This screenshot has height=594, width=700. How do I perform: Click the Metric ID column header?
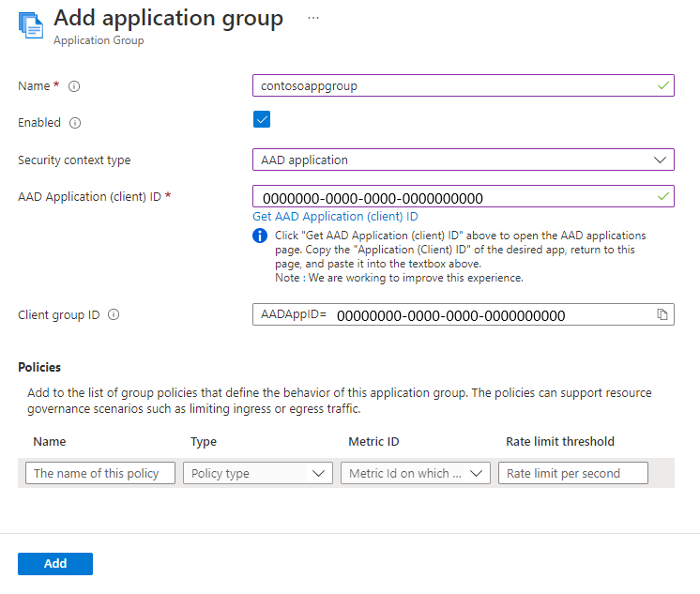coord(374,441)
